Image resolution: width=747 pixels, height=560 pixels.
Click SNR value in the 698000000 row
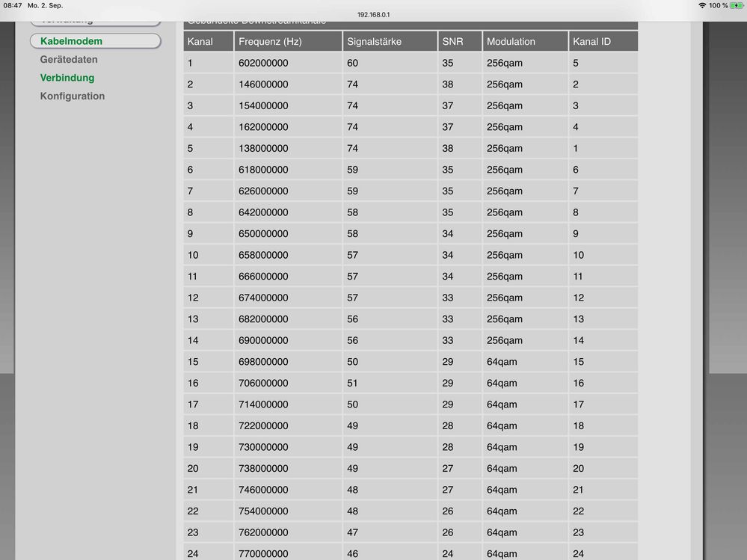pos(460,361)
